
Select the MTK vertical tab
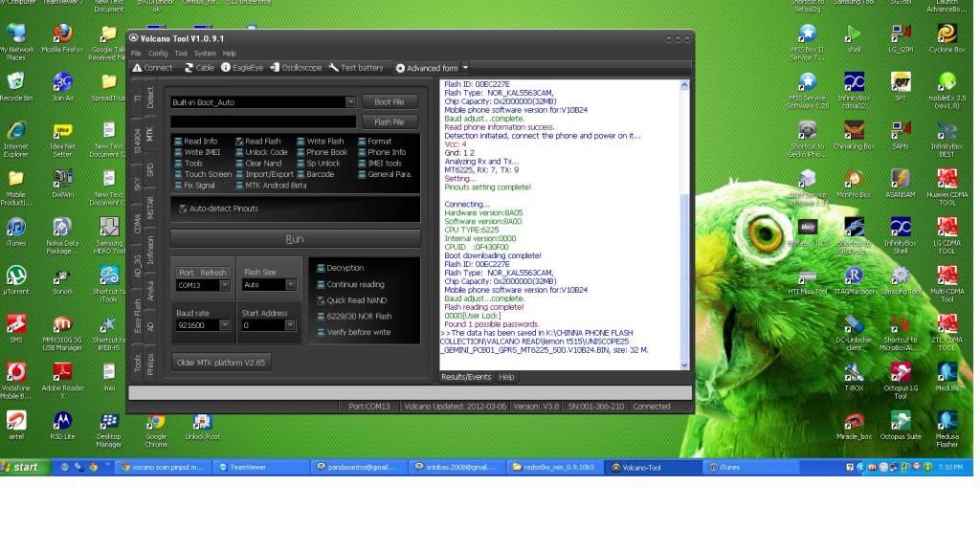(150, 134)
